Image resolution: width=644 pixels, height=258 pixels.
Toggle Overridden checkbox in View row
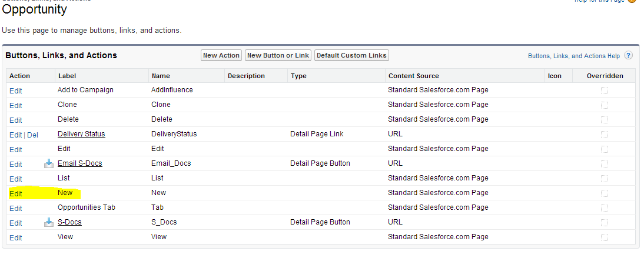(x=605, y=237)
